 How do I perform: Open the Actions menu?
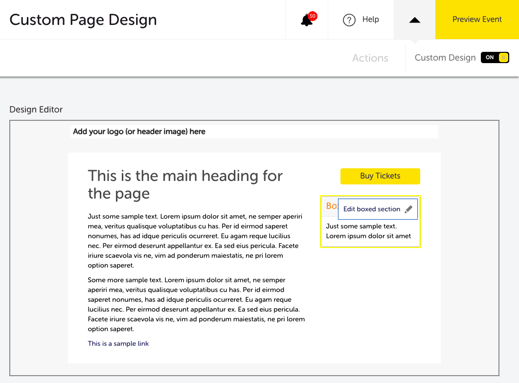(x=370, y=58)
